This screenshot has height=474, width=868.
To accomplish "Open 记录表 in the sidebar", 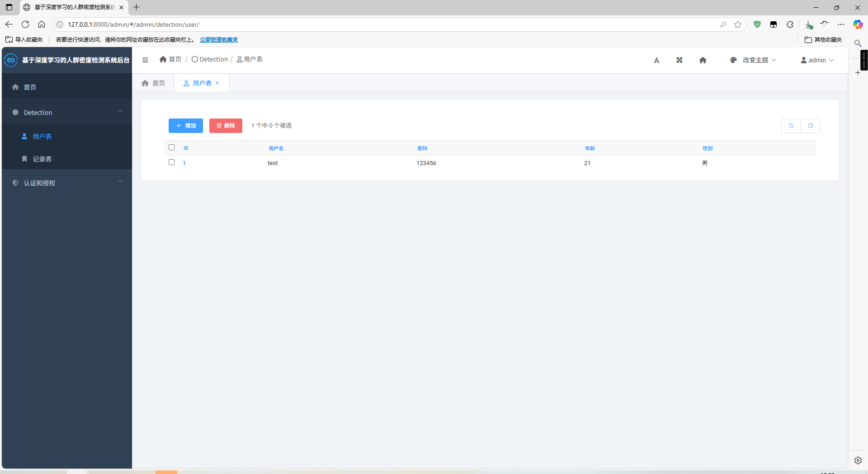I will pyautogui.click(x=67, y=159).
